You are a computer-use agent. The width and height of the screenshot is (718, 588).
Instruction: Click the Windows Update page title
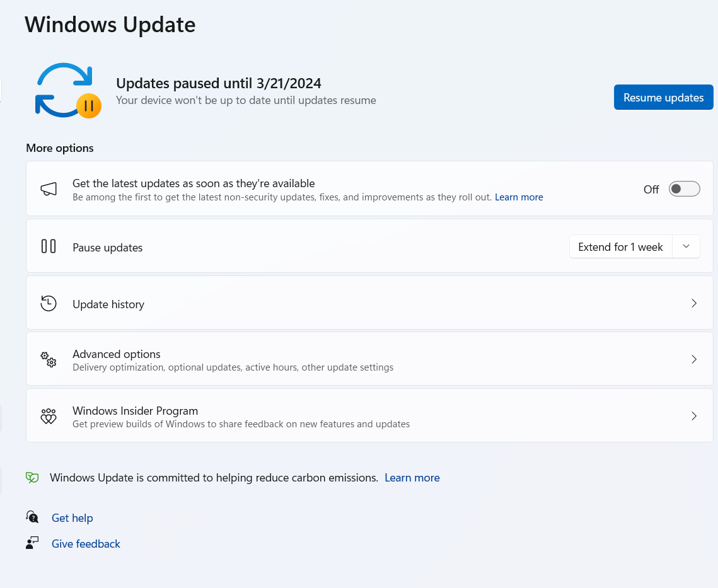[110, 25]
